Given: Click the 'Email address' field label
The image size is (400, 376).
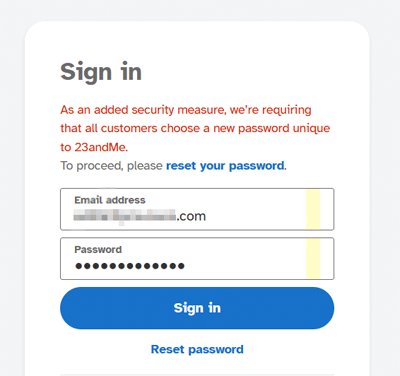Looking at the screenshot, I should click(x=110, y=200).
